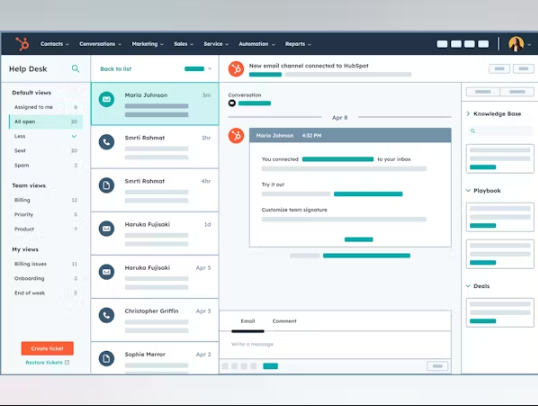Screen dimensions: 538x406
Task: Click the HubSpot sprocket logo
Action: (22, 44)
